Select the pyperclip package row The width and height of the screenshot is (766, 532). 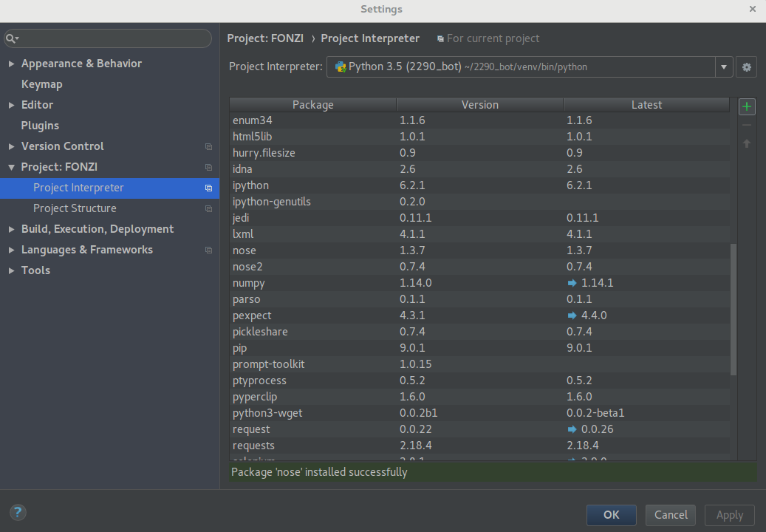click(479, 397)
